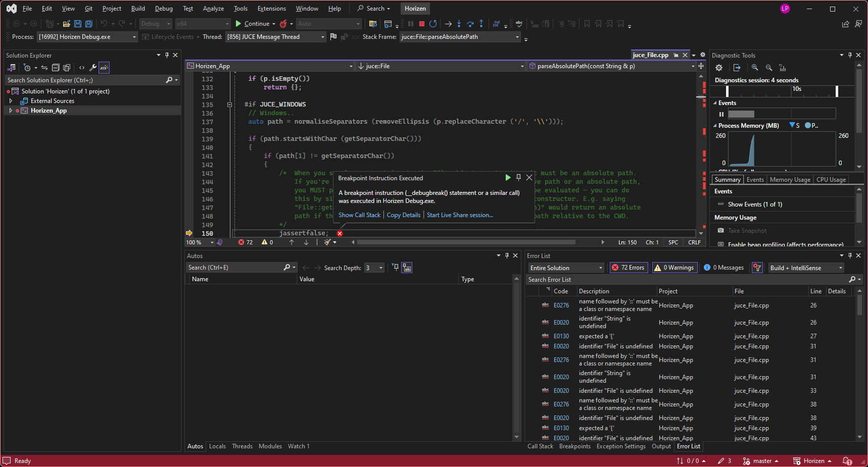Image resolution: width=868 pixels, height=467 pixels.
Task: Toggle Preview Selected Items in Solution Explorer
Action: point(104,68)
